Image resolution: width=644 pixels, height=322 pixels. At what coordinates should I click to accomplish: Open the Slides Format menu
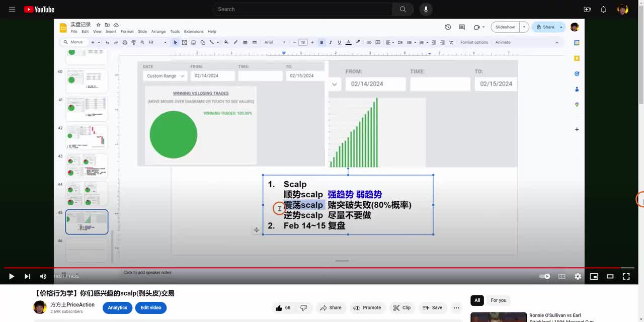127,31
